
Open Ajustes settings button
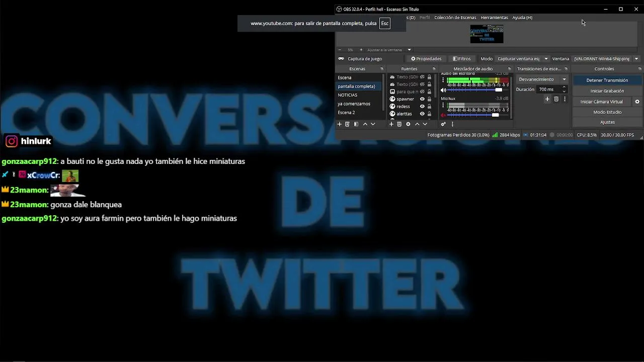pos(607,122)
